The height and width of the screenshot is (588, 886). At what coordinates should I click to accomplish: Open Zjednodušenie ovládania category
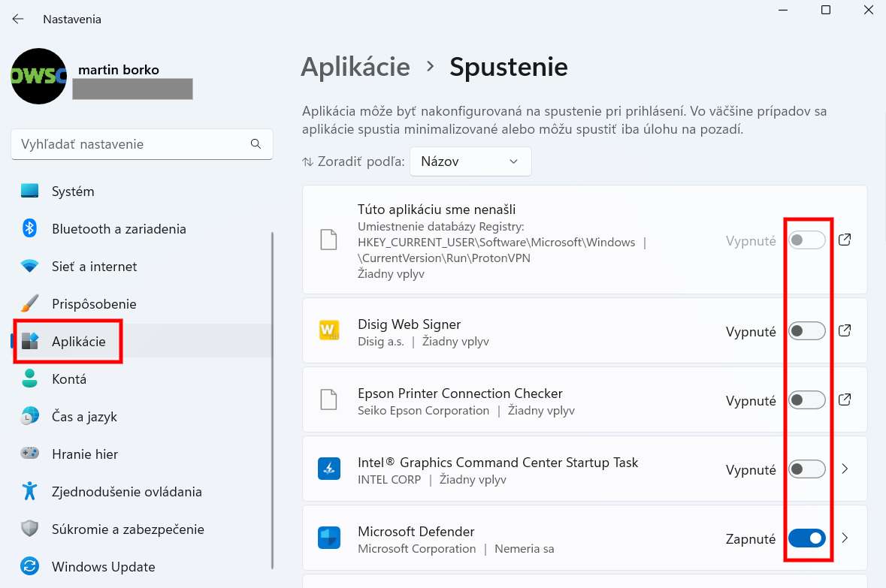click(x=141, y=491)
